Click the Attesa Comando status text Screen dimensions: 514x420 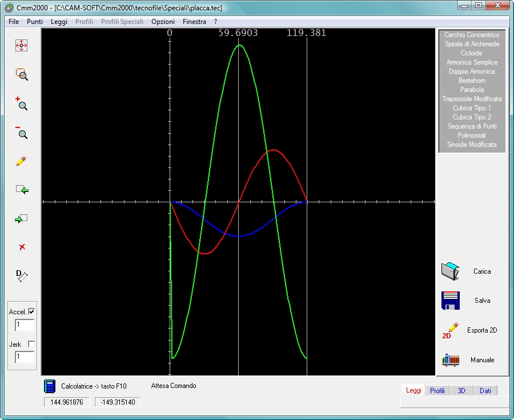pyautogui.click(x=174, y=386)
